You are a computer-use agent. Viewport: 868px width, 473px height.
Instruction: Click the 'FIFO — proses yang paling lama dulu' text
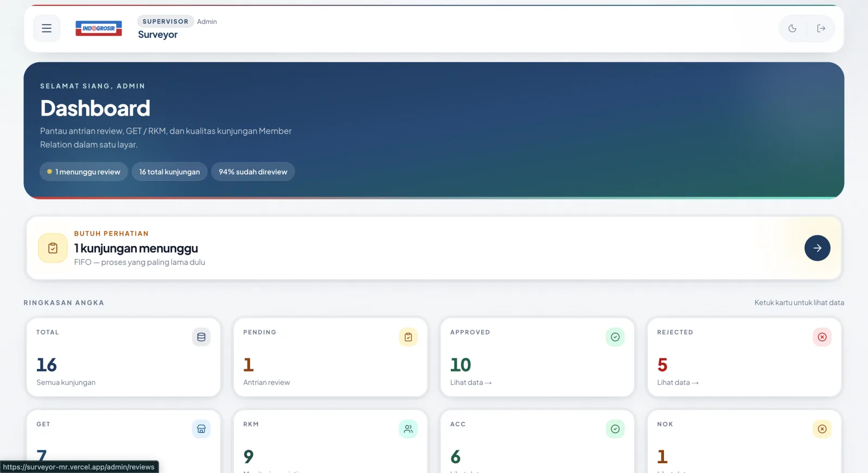coord(139,262)
